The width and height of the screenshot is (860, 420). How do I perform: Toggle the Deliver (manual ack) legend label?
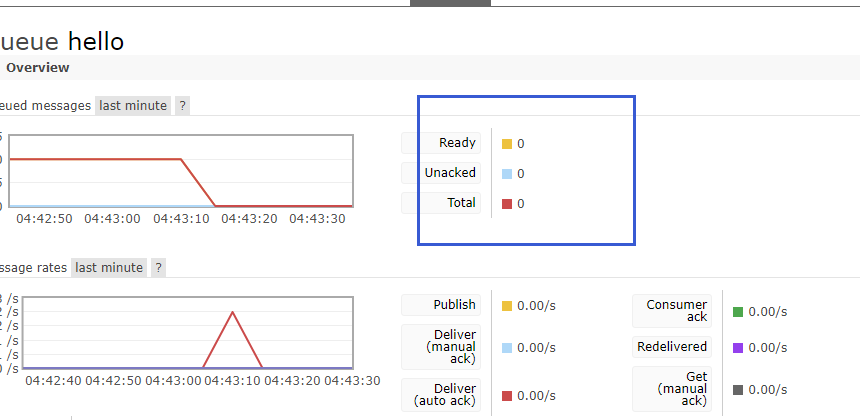pos(441,347)
